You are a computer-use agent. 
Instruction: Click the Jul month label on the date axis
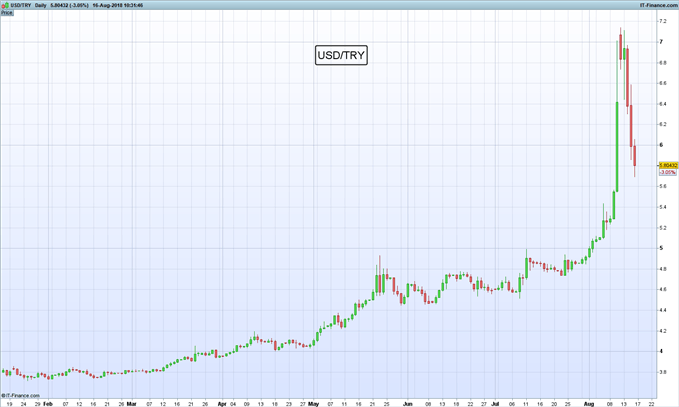495,404
